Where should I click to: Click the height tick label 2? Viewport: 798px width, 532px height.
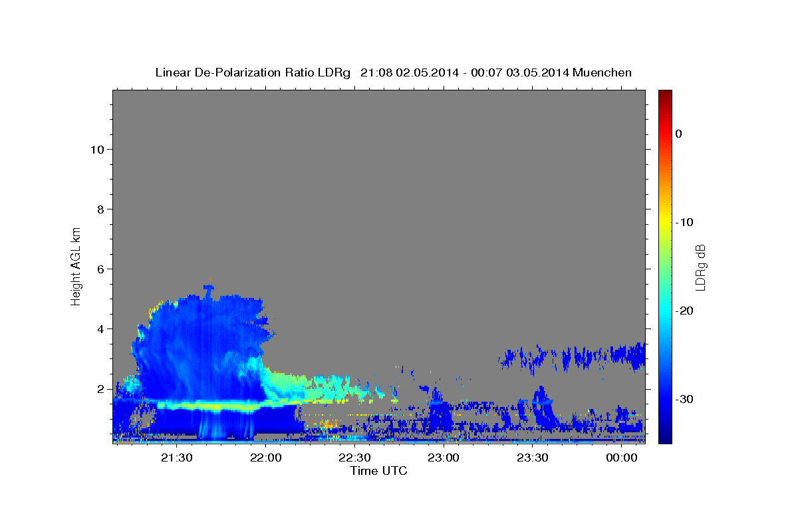(101, 389)
